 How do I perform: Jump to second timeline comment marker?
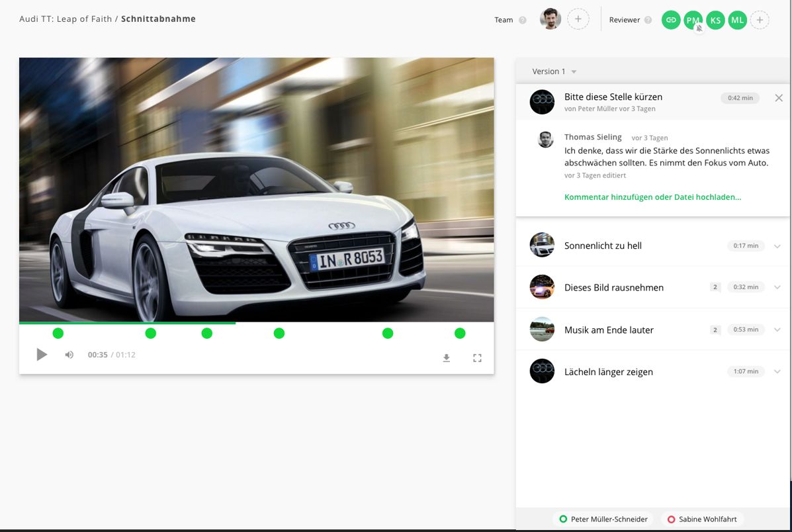tap(150, 333)
